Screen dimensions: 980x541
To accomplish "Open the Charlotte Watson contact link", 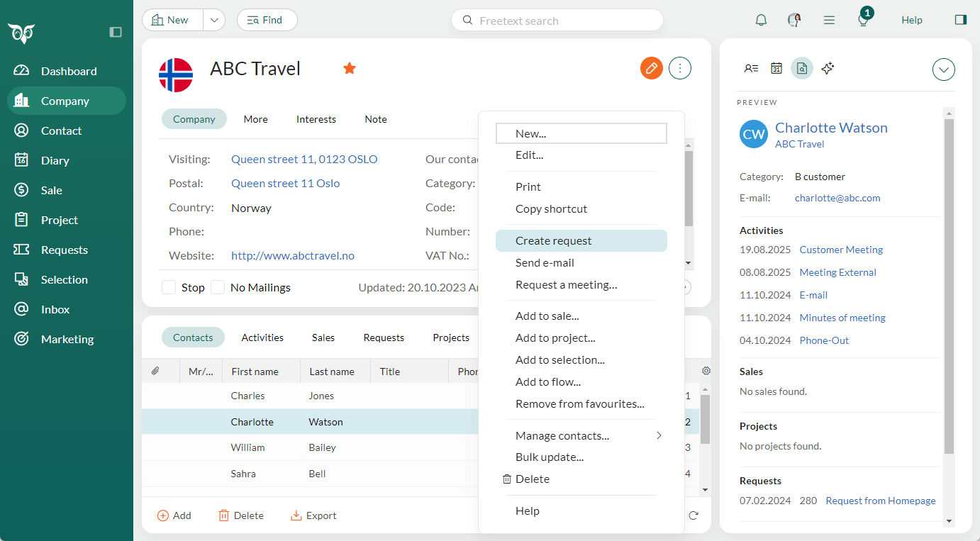I will tap(831, 128).
